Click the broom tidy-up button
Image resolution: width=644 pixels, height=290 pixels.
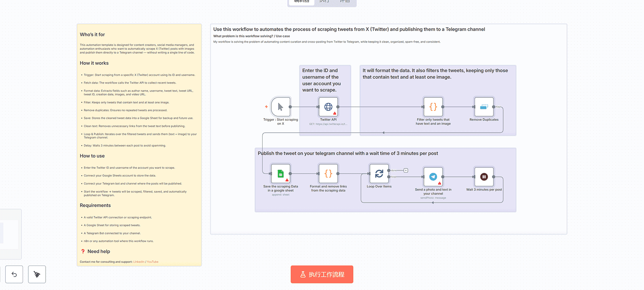click(x=37, y=274)
